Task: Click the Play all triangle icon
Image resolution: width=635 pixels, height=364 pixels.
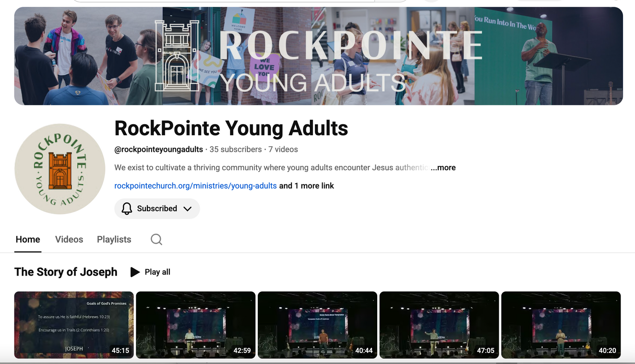Action: [135, 272]
